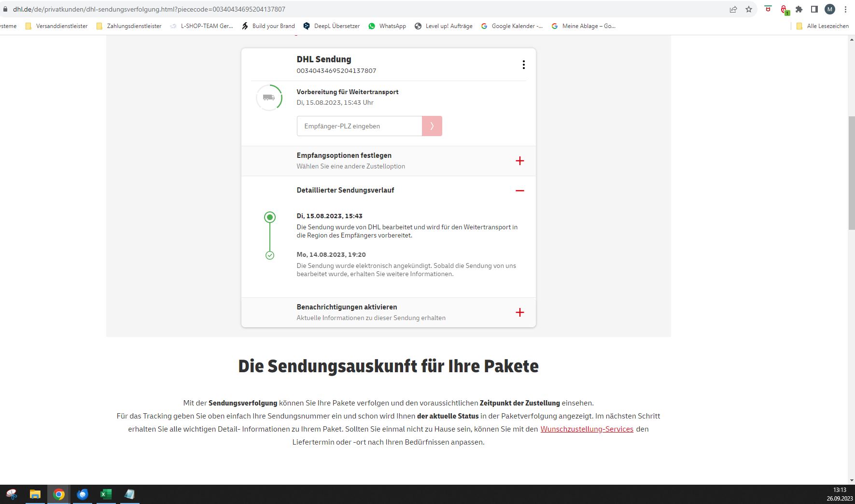Click the URL in the address bar
This screenshot has width=855, height=504.
[x=149, y=9]
